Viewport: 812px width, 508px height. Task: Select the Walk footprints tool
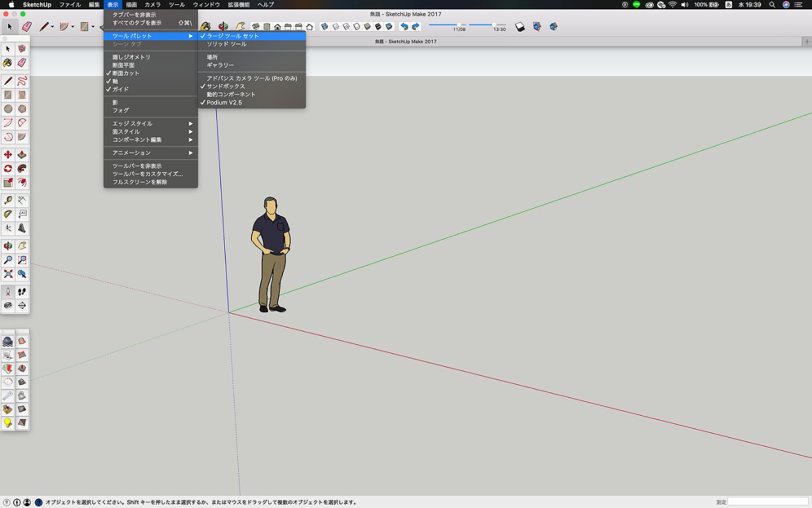click(x=22, y=292)
